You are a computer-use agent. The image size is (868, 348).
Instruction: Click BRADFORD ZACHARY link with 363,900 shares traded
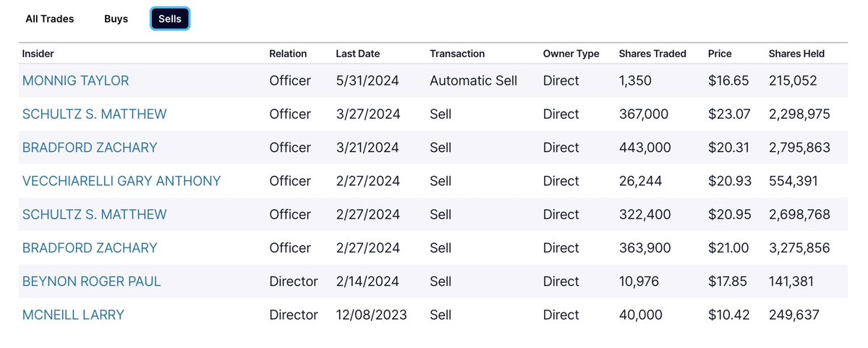[90, 247]
